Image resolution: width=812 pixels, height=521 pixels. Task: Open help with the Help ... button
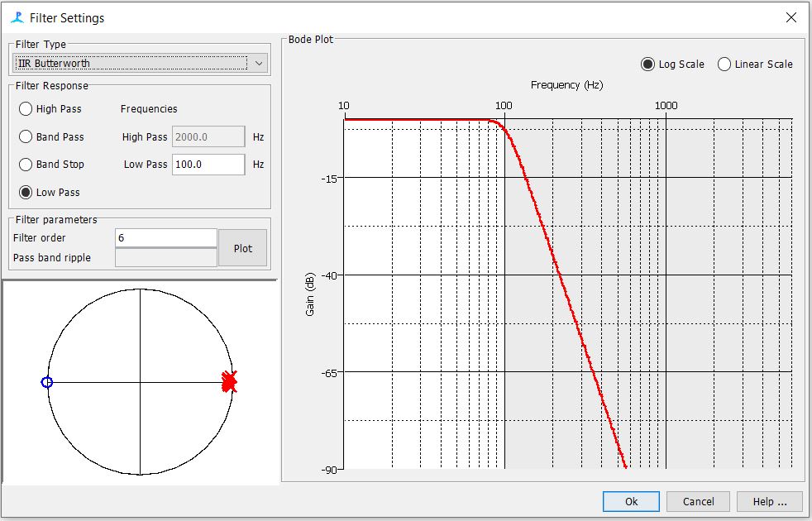click(769, 501)
